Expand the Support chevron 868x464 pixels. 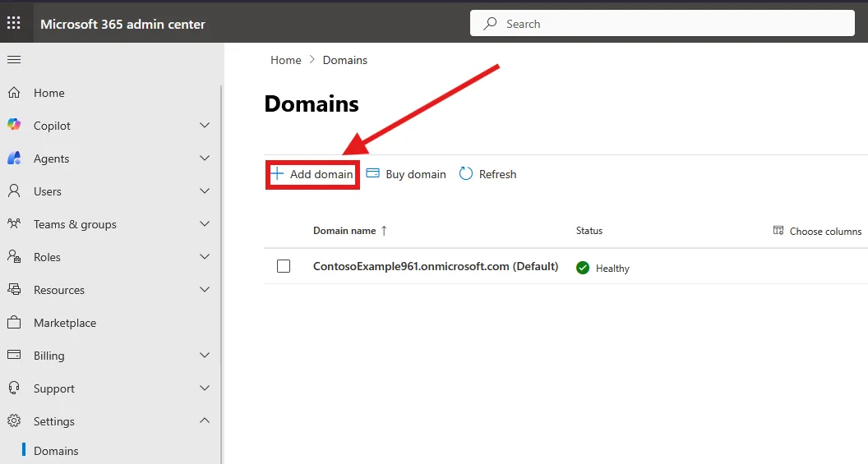click(x=205, y=388)
